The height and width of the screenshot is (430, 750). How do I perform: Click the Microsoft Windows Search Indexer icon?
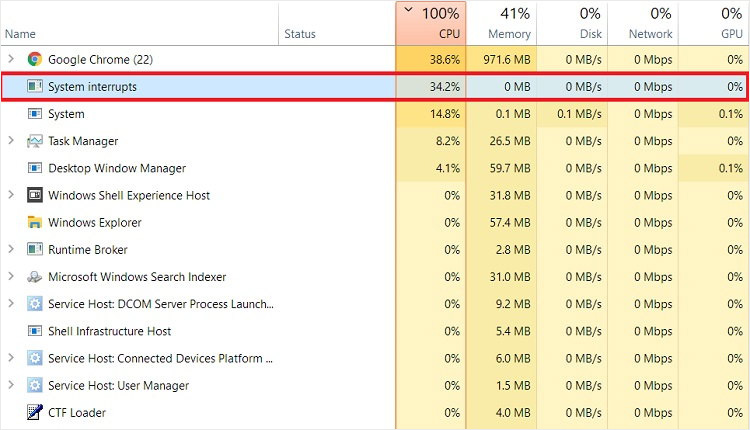point(35,277)
